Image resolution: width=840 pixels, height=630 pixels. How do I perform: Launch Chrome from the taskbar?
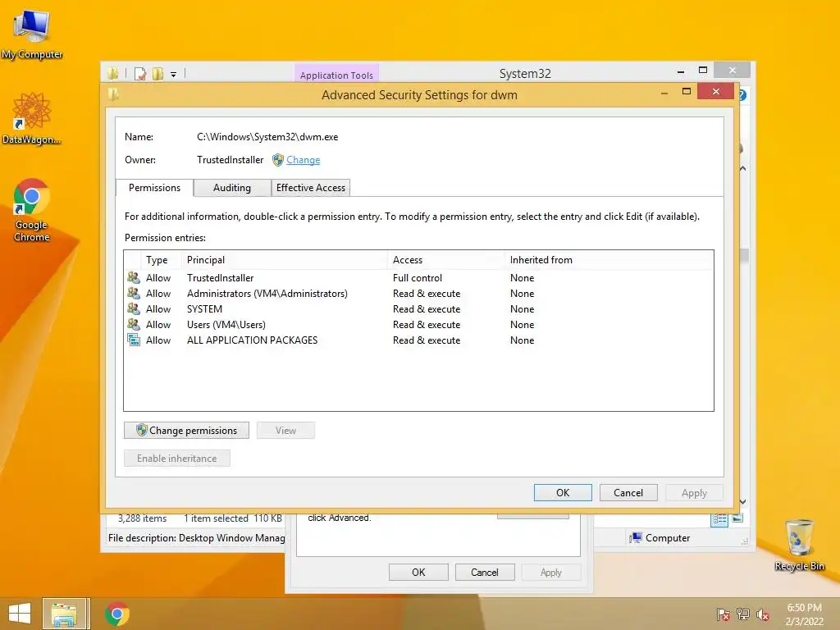click(x=116, y=614)
